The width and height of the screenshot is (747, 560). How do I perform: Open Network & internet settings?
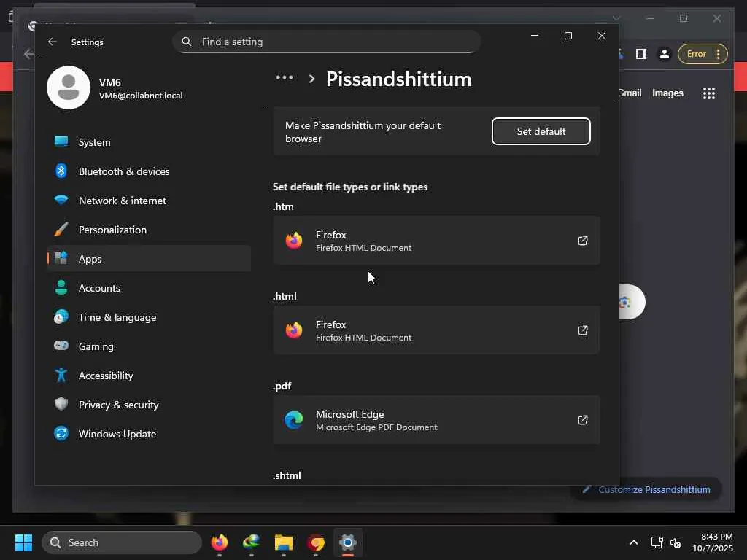pos(149,201)
